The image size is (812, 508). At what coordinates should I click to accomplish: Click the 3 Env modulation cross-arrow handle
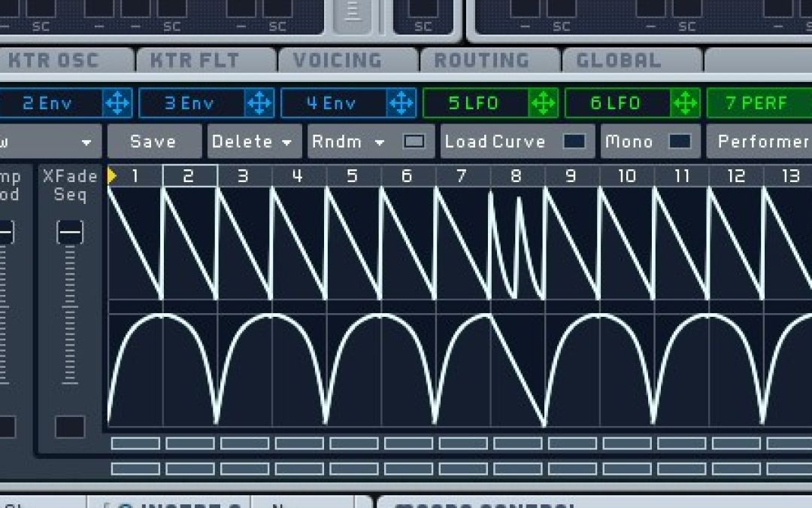259,103
